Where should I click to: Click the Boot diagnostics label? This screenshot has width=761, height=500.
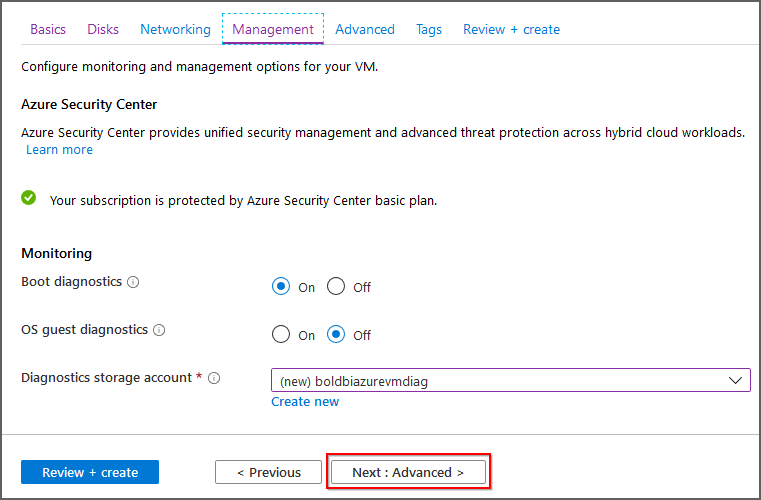click(71, 282)
